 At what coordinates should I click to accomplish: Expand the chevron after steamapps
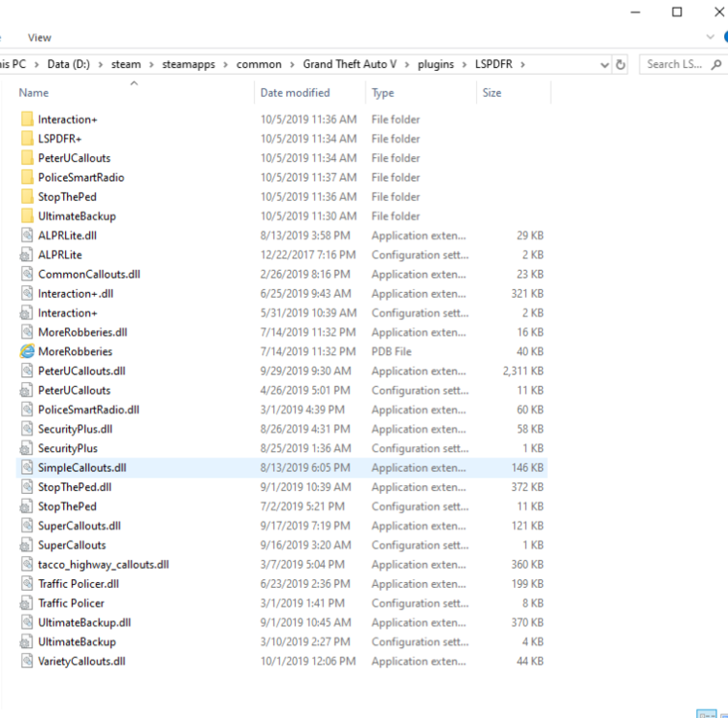tap(225, 64)
